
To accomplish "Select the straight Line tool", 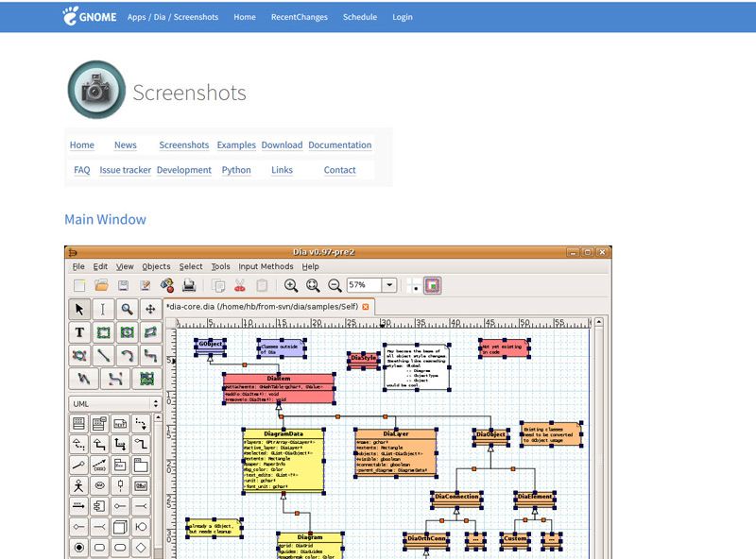I will (103, 356).
